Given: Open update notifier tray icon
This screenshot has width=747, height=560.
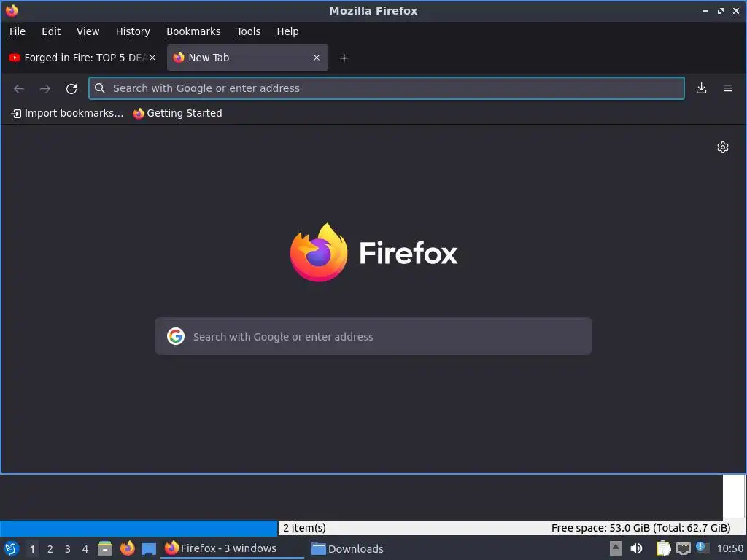Looking at the screenshot, I should (702, 548).
